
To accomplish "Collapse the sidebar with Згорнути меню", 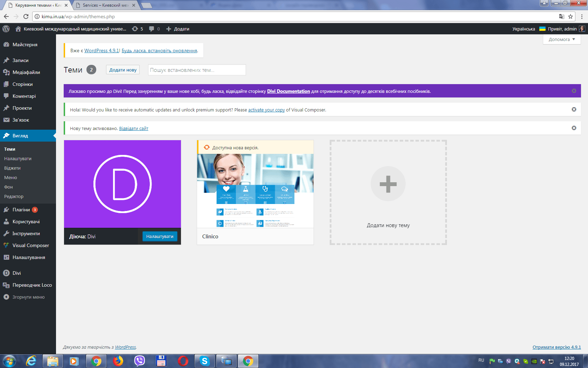I will pos(28,297).
